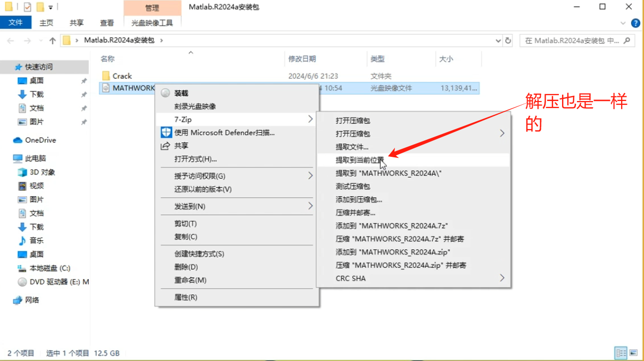Open Explorer help question mark
This screenshot has width=644, height=361.
(x=635, y=23)
